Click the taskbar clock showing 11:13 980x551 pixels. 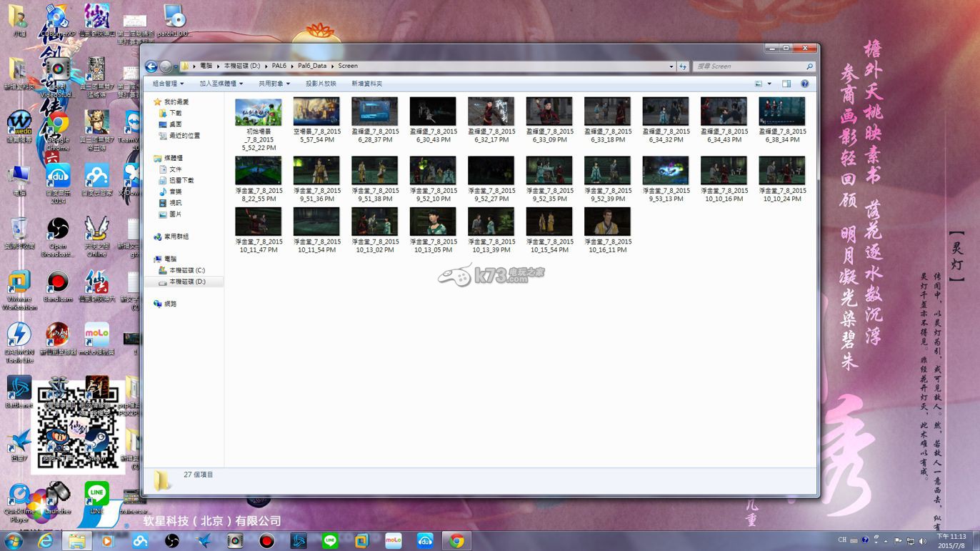click(952, 541)
